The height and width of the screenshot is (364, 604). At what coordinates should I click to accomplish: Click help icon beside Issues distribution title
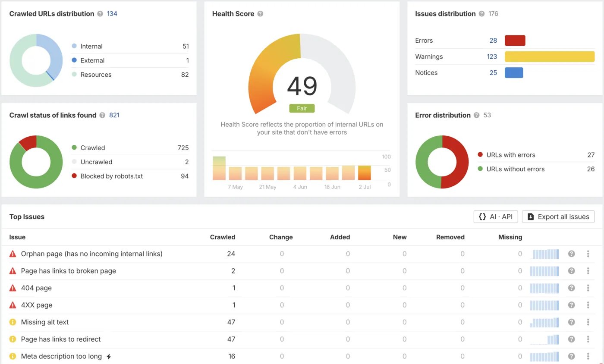(481, 14)
